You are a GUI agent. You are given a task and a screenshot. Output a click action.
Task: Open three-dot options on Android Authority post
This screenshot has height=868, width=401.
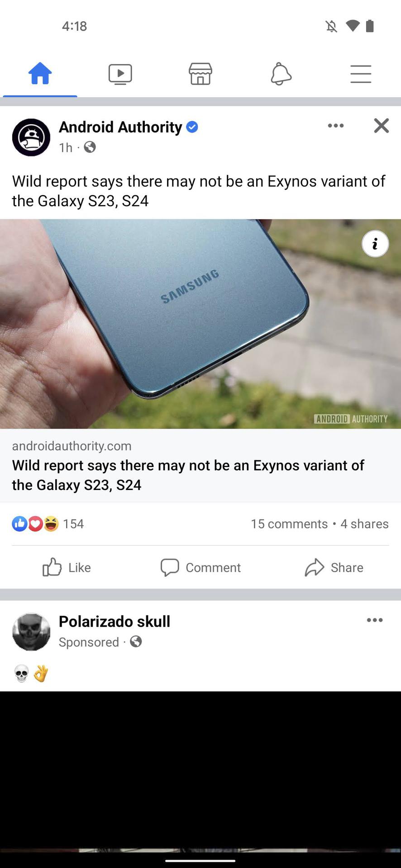pyautogui.click(x=336, y=126)
